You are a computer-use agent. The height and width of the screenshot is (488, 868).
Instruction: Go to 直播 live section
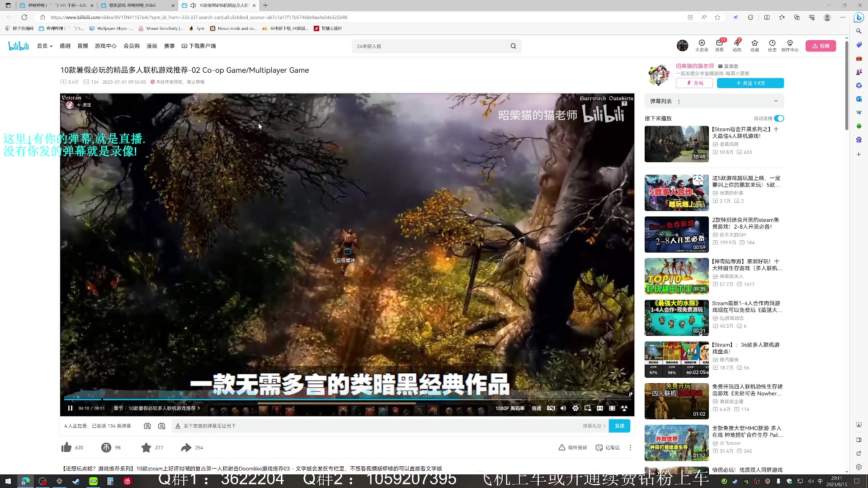(x=83, y=46)
